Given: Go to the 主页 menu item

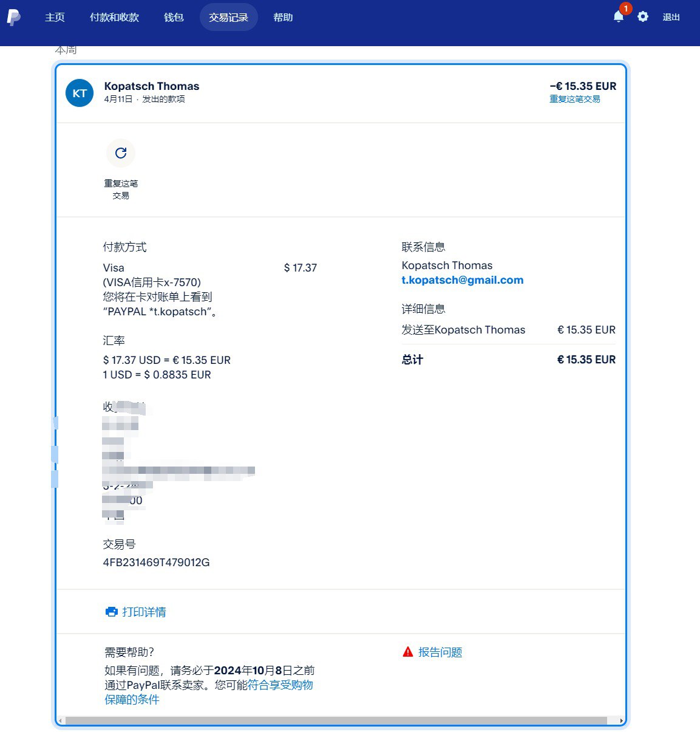Looking at the screenshot, I should coord(55,17).
